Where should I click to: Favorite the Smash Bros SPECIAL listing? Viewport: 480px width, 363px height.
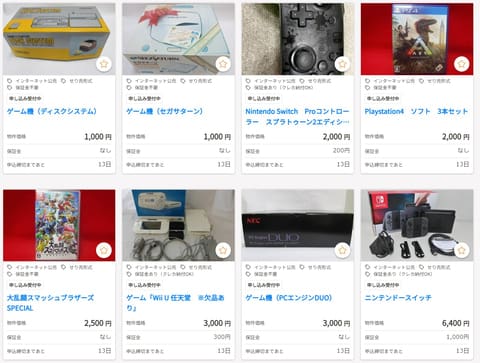tap(104, 250)
